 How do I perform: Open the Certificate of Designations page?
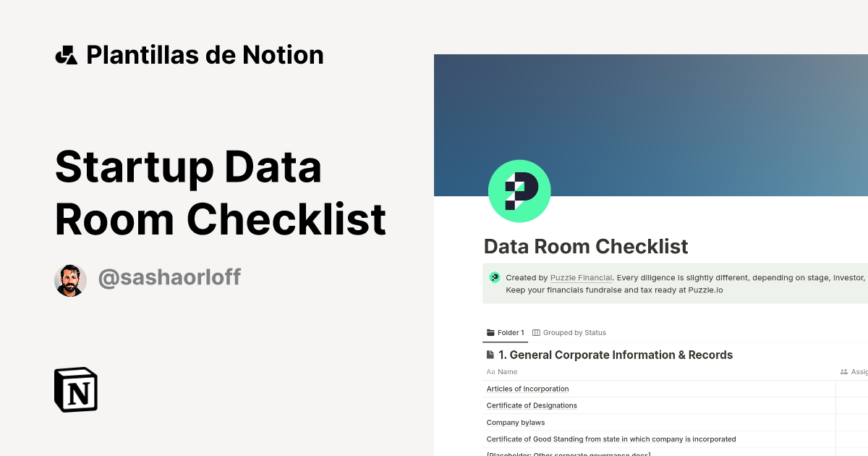pyautogui.click(x=532, y=405)
